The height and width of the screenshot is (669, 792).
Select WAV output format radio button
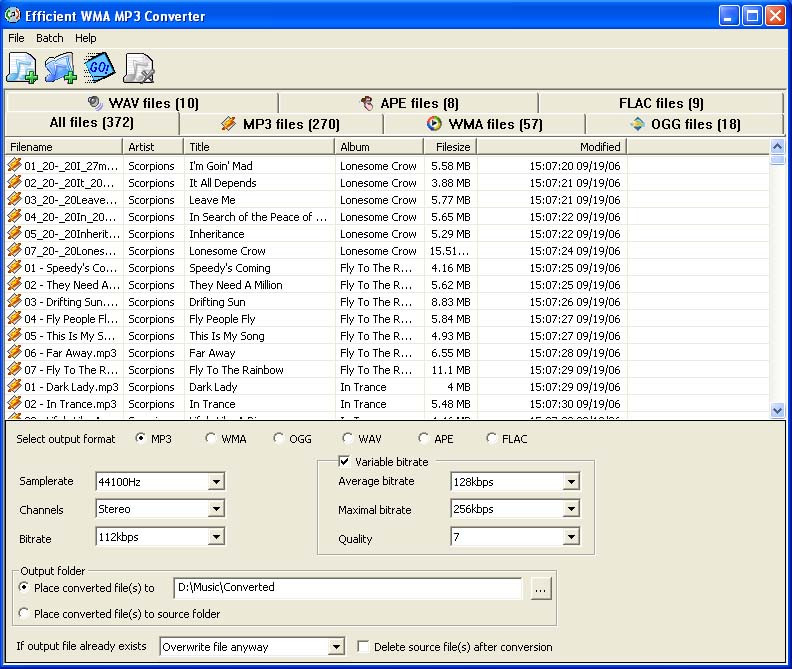pos(348,438)
